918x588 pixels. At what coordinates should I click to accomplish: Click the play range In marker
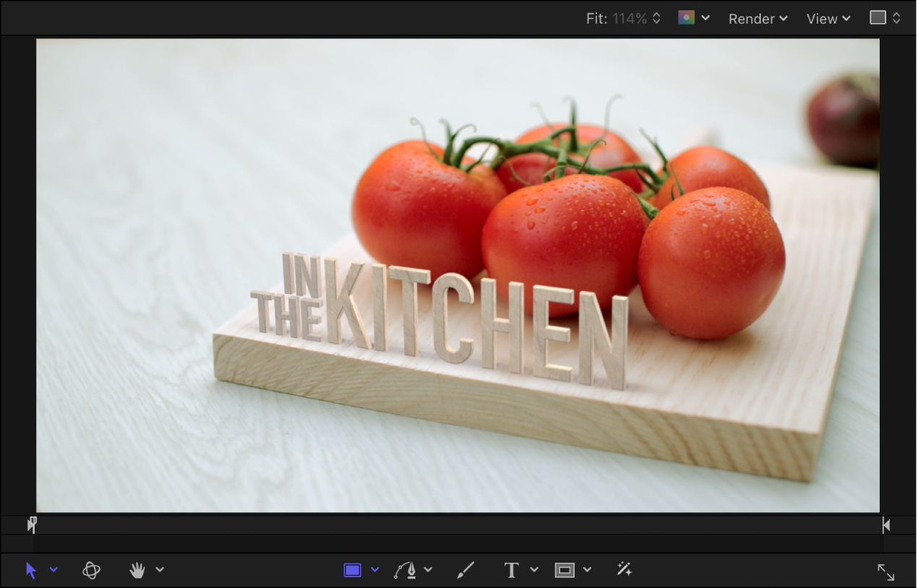[x=31, y=524]
